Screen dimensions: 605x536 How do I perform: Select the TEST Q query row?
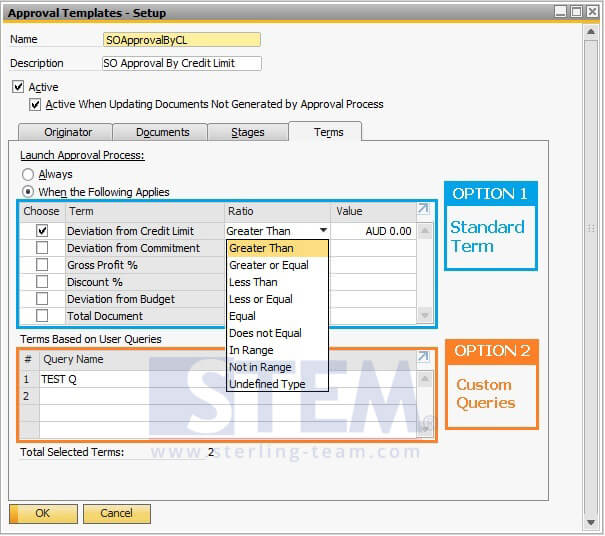(228, 379)
